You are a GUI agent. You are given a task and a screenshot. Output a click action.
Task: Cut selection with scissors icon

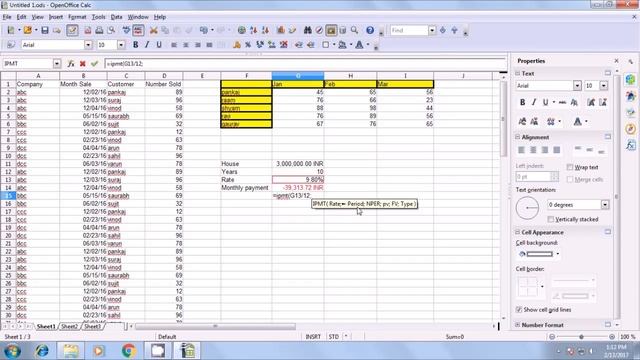tap(153, 31)
